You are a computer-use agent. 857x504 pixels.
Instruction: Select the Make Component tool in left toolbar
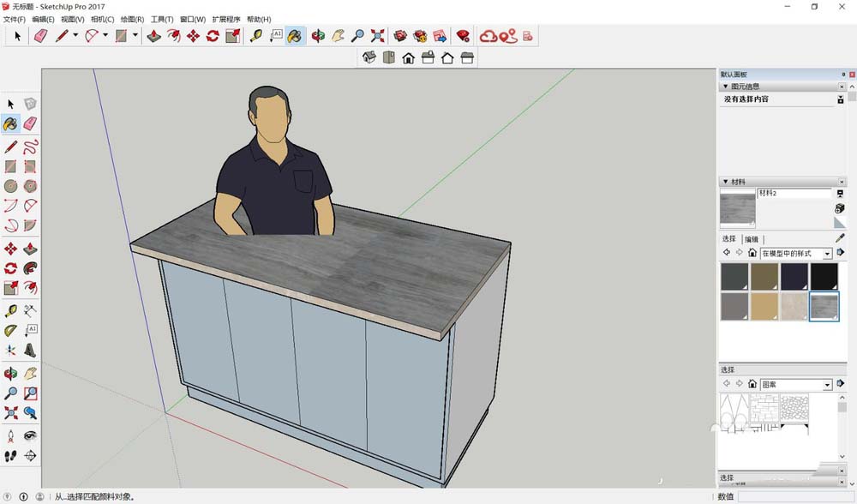click(30, 104)
